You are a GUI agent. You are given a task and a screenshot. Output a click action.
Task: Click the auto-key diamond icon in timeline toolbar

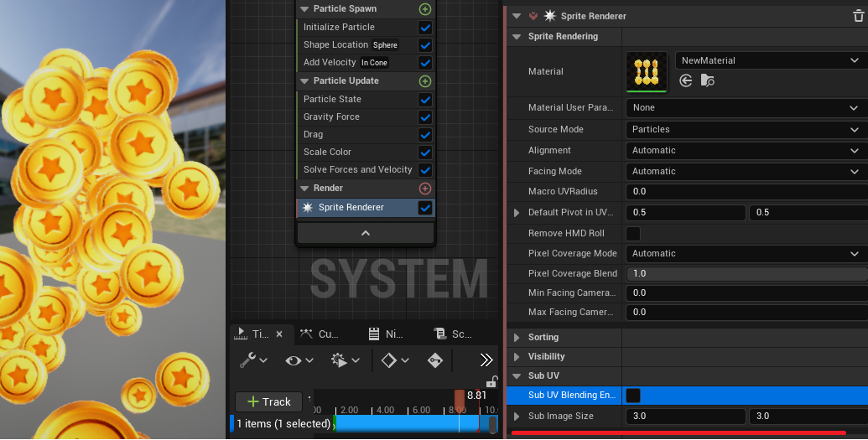click(435, 360)
